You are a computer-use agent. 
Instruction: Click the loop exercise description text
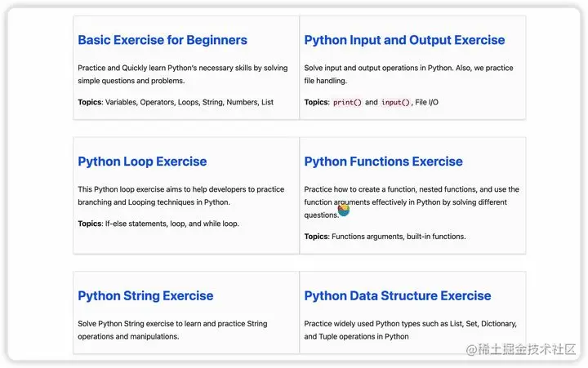[180, 196]
